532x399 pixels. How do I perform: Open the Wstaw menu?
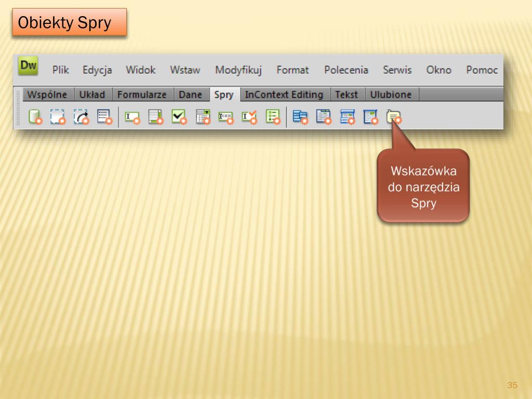click(x=185, y=70)
